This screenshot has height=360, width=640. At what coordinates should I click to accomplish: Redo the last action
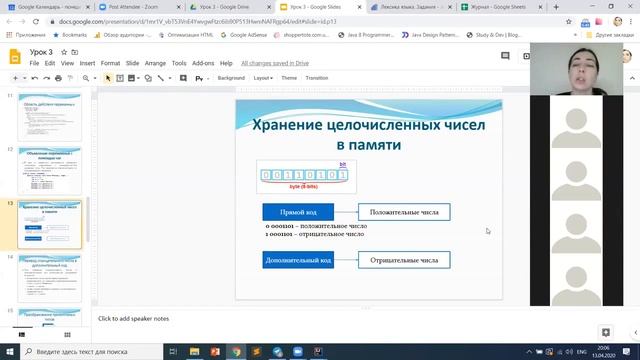pos(47,78)
